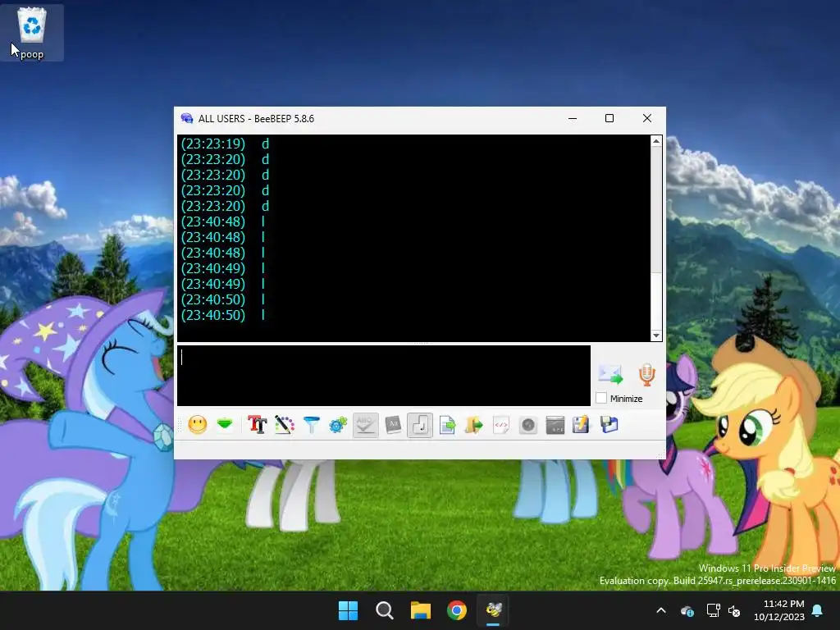Click the gray round disc toolbar icon

pos(527,426)
